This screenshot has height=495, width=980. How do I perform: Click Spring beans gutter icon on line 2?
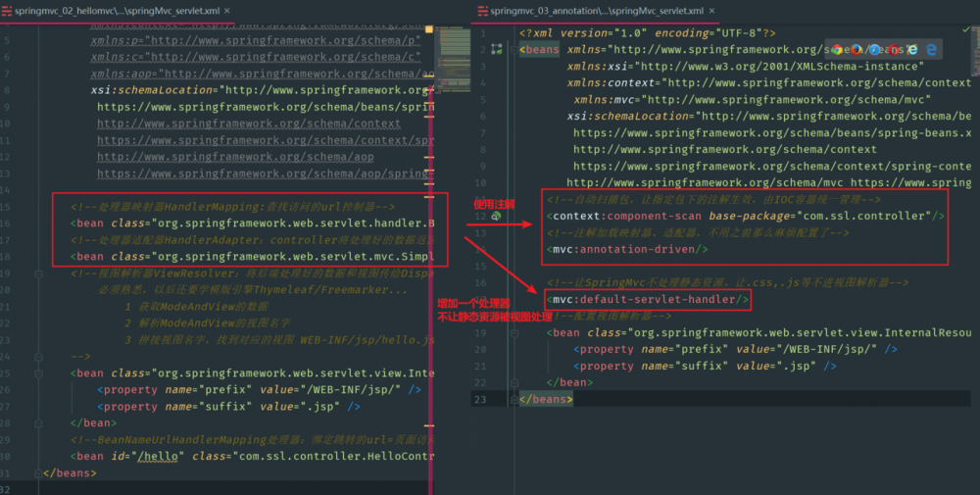(x=497, y=49)
